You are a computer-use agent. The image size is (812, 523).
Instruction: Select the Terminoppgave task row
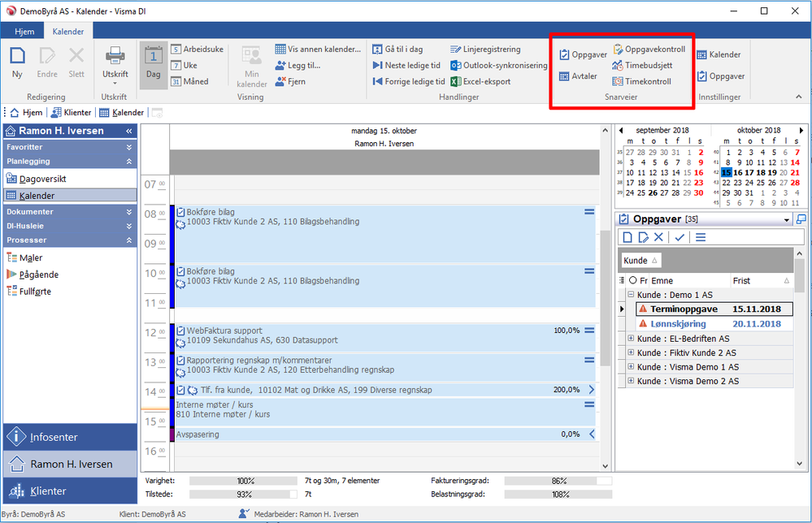[x=714, y=309]
